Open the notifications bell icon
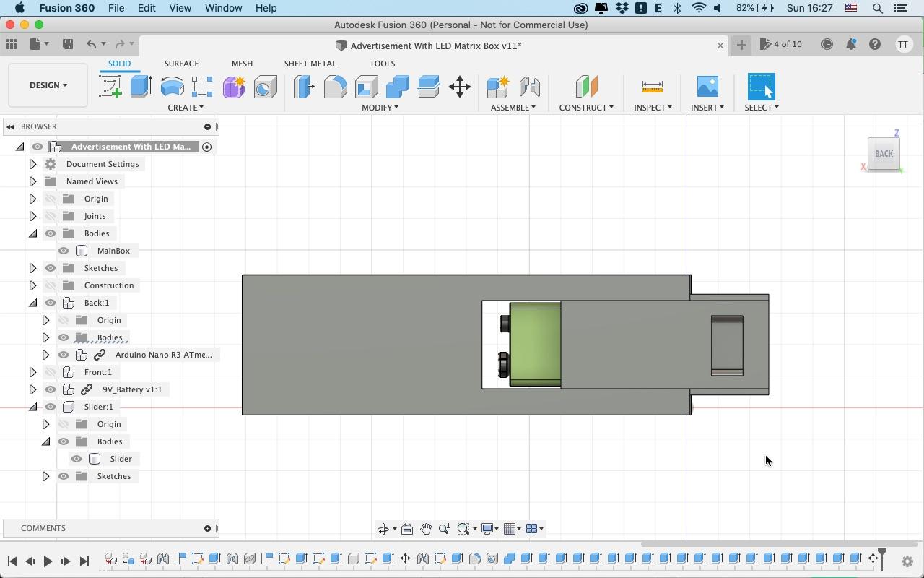 point(851,44)
